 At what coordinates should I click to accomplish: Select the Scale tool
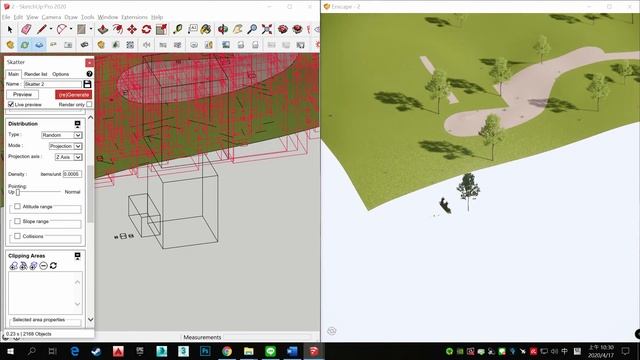click(x=162, y=29)
